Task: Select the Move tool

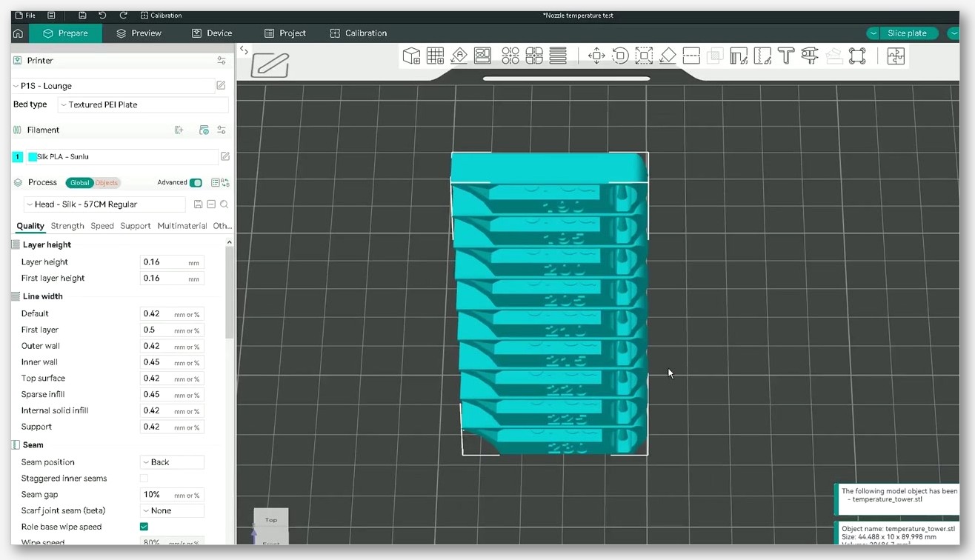Action: pos(596,56)
